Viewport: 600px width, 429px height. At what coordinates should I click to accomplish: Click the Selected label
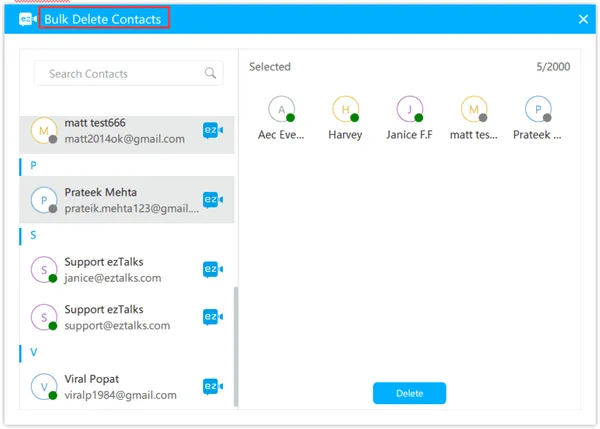[x=270, y=67]
